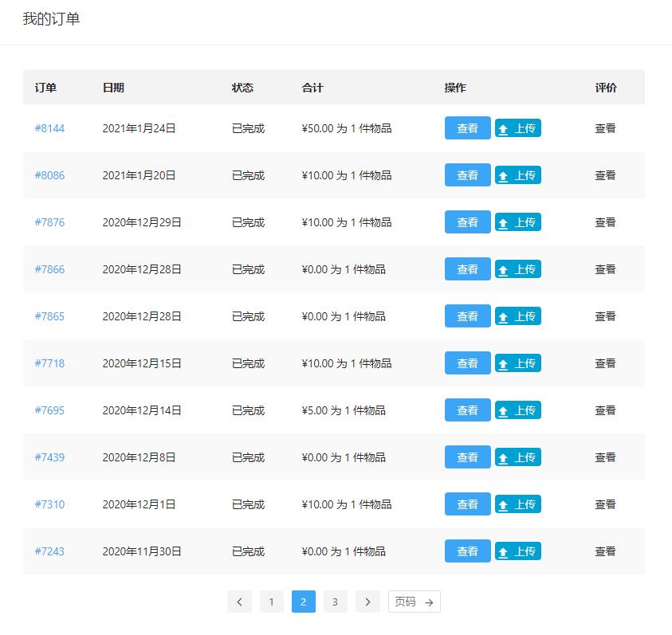Click the 订单 column header

[x=45, y=88]
